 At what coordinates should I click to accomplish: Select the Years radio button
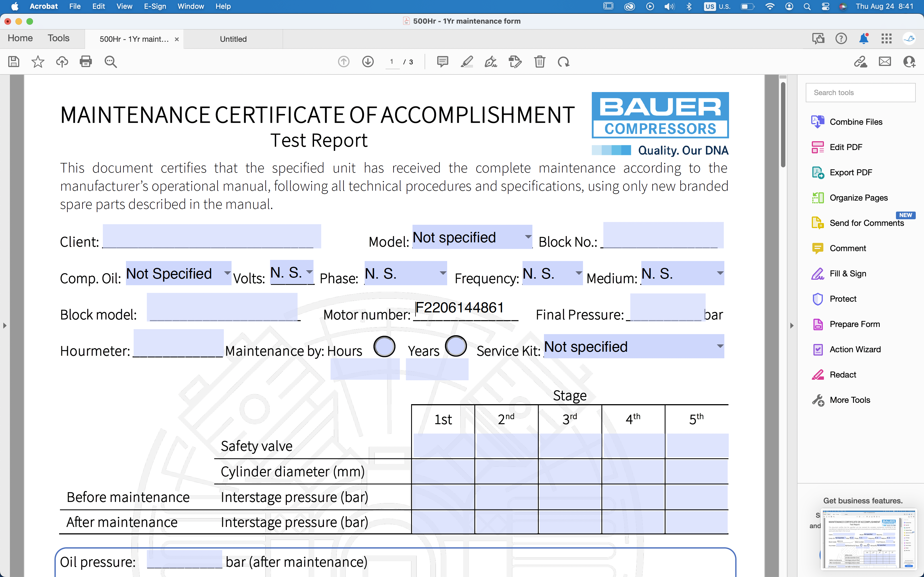click(456, 346)
